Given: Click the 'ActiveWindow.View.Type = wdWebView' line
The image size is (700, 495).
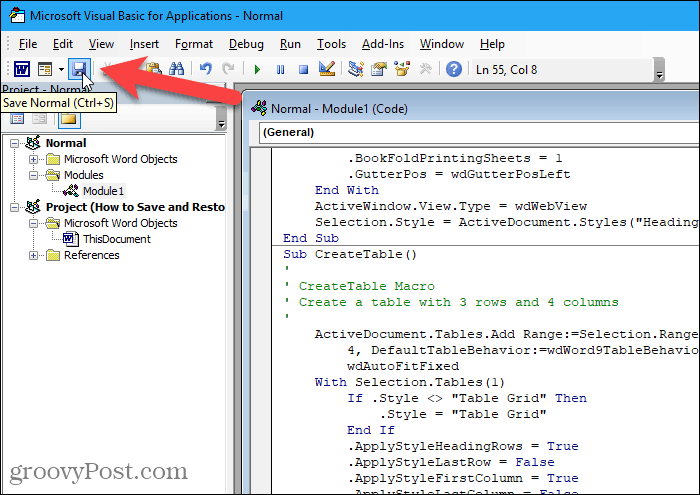Looking at the screenshot, I should click(450, 206).
